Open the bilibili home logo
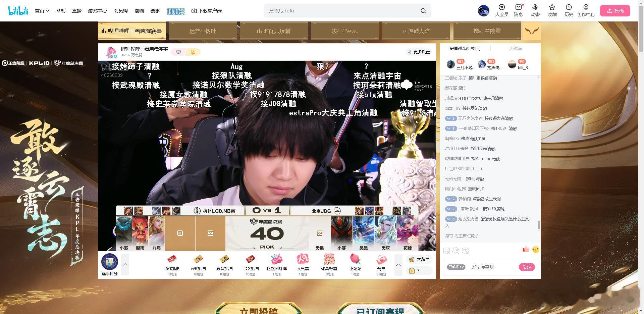Image resolution: width=644 pixels, height=314 pixels. pyautogui.click(x=18, y=10)
